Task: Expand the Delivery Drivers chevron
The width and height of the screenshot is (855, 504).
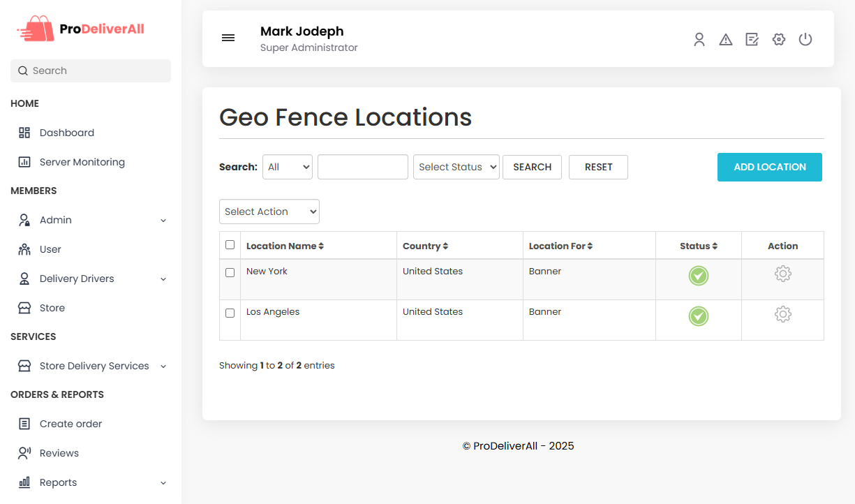Action: pos(163,279)
